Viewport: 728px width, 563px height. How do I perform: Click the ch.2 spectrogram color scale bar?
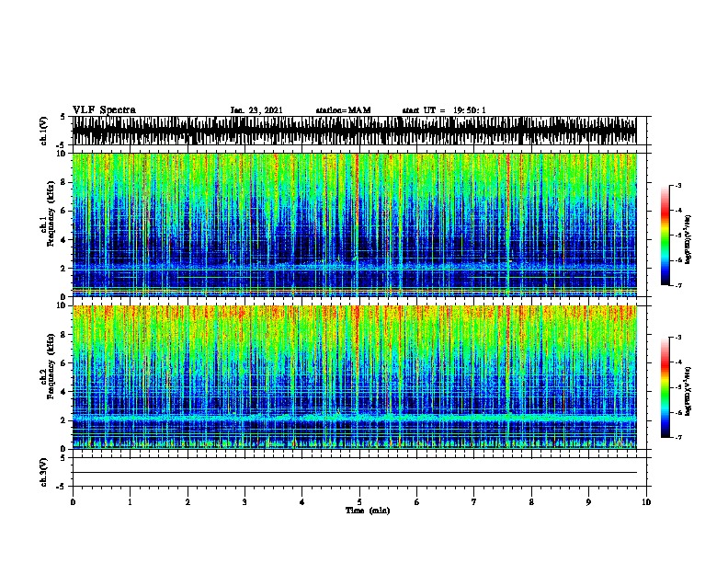click(665, 387)
